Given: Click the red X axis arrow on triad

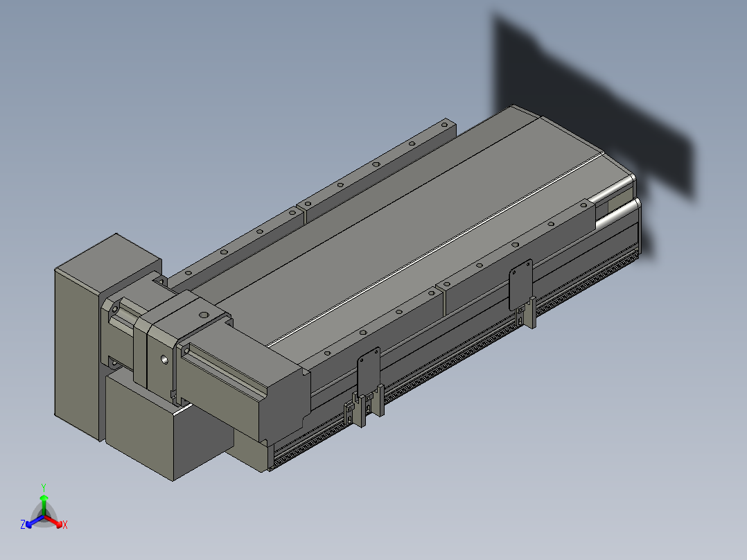Looking at the screenshot, I should [60, 523].
